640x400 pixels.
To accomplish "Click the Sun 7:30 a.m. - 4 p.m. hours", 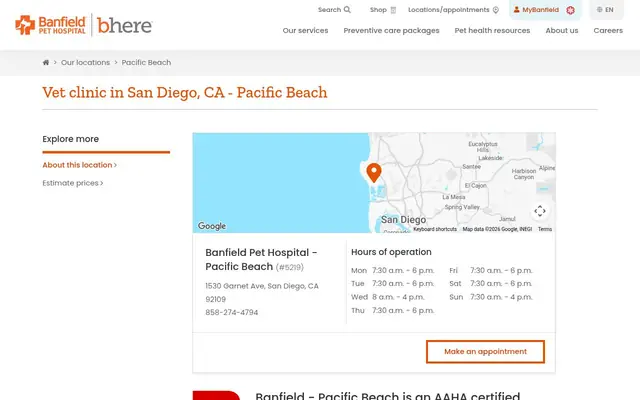I will pos(491,297).
